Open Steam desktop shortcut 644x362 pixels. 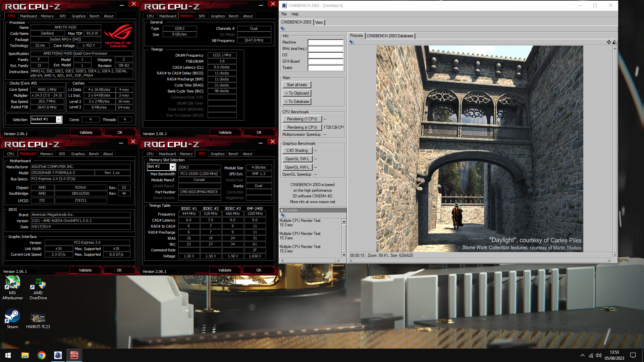[12, 319]
